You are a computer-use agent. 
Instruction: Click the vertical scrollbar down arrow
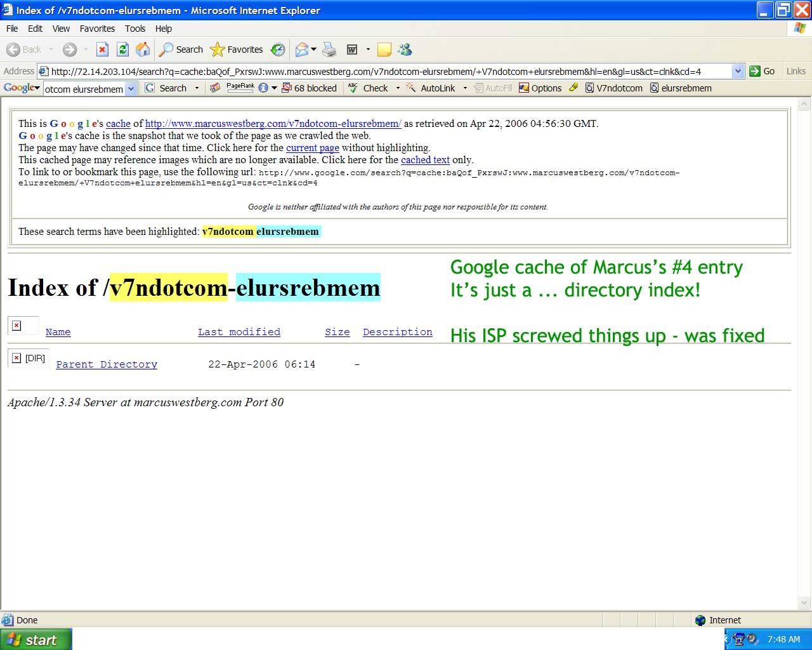click(804, 603)
